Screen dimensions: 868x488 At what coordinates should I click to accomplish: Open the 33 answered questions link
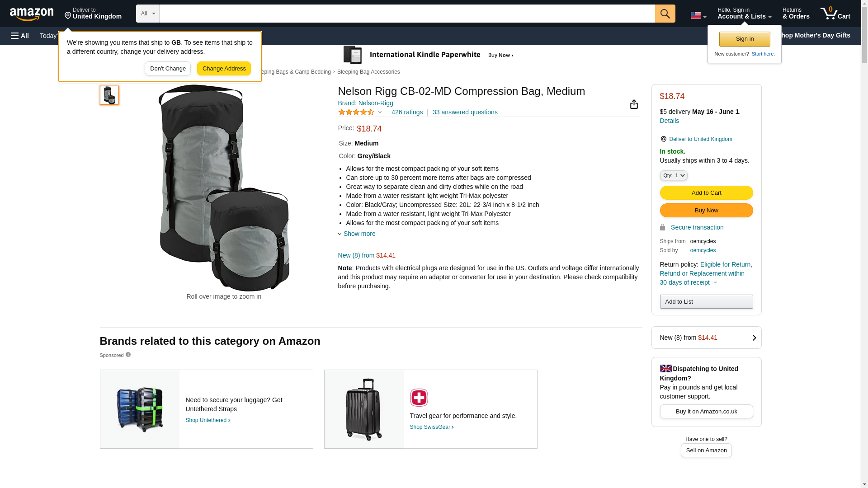coord(465,112)
